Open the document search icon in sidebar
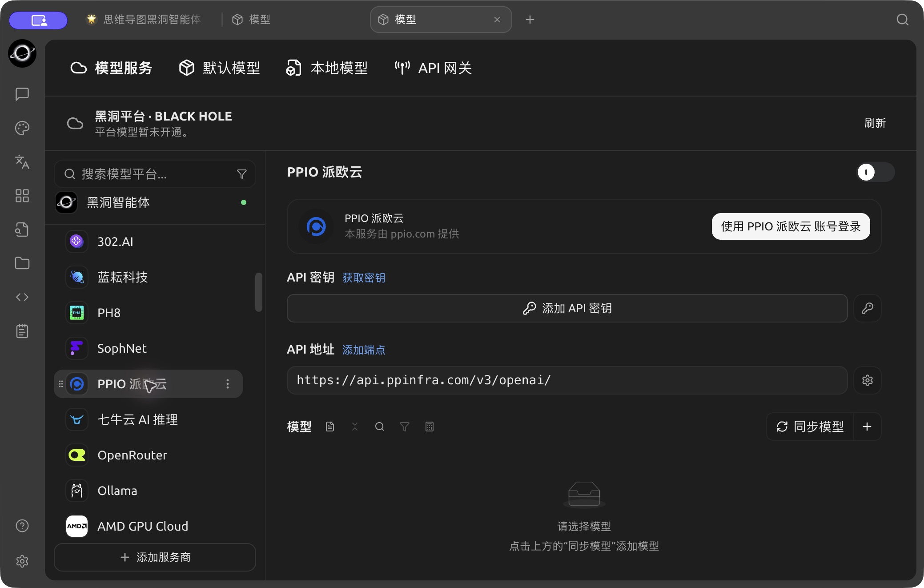 point(22,230)
